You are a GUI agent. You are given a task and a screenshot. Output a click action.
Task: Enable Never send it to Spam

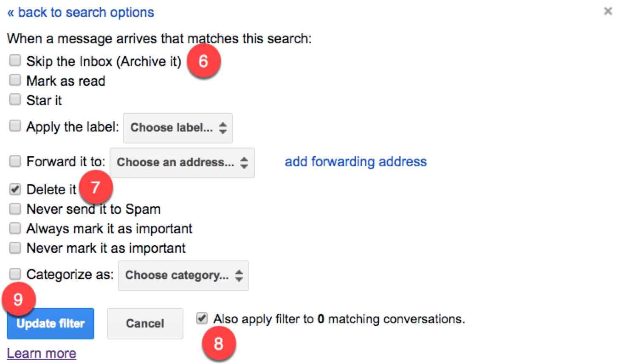point(15,209)
